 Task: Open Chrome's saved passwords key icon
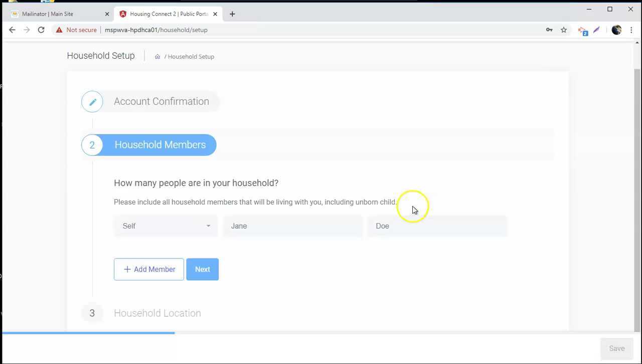549,30
